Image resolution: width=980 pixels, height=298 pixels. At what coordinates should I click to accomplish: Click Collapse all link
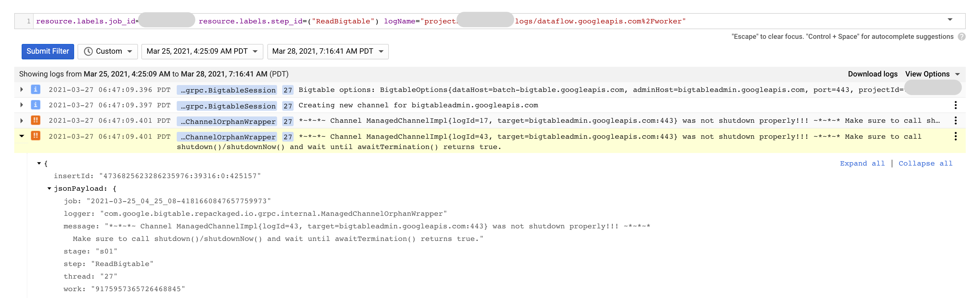[x=925, y=164]
